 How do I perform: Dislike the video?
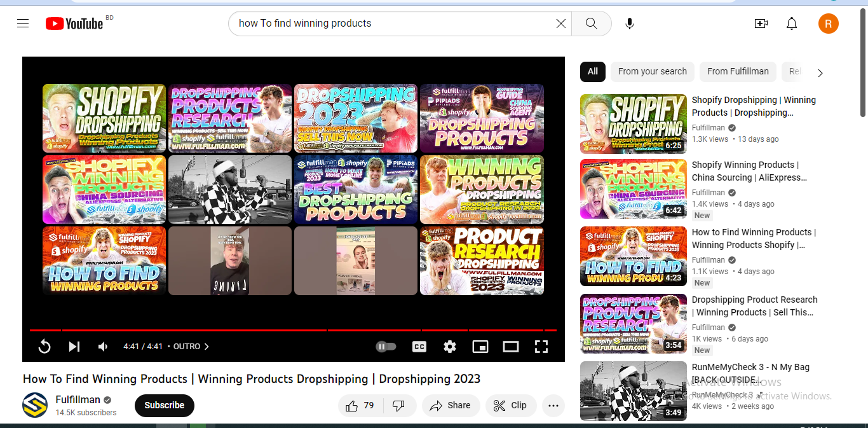[399, 405]
